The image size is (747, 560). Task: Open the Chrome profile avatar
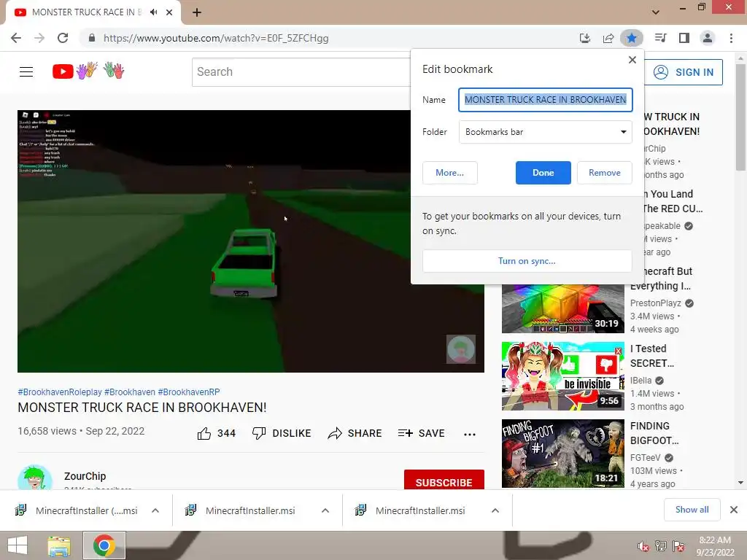[x=708, y=38]
